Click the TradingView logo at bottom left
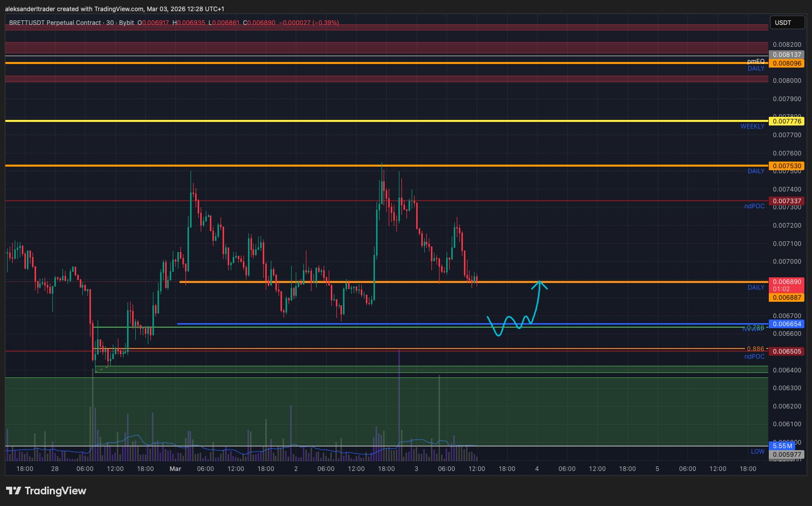This screenshot has height=506, width=812. 46,491
